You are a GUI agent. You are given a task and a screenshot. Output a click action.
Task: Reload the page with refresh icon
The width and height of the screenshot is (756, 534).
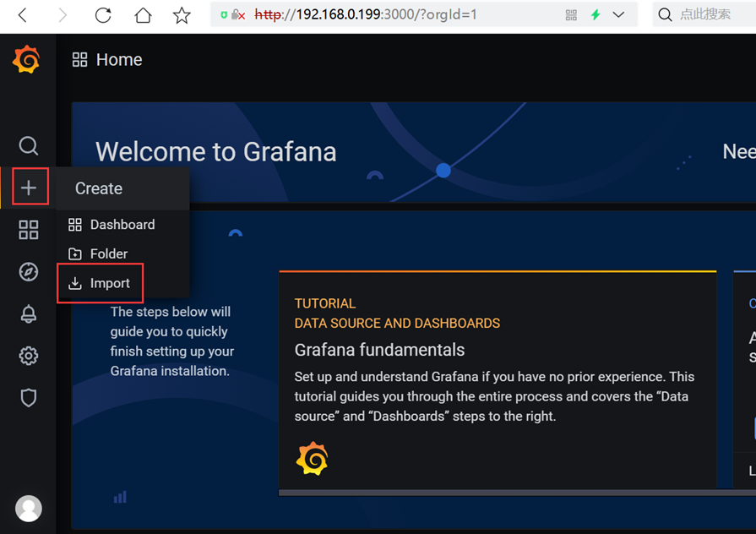click(x=103, y=15)
